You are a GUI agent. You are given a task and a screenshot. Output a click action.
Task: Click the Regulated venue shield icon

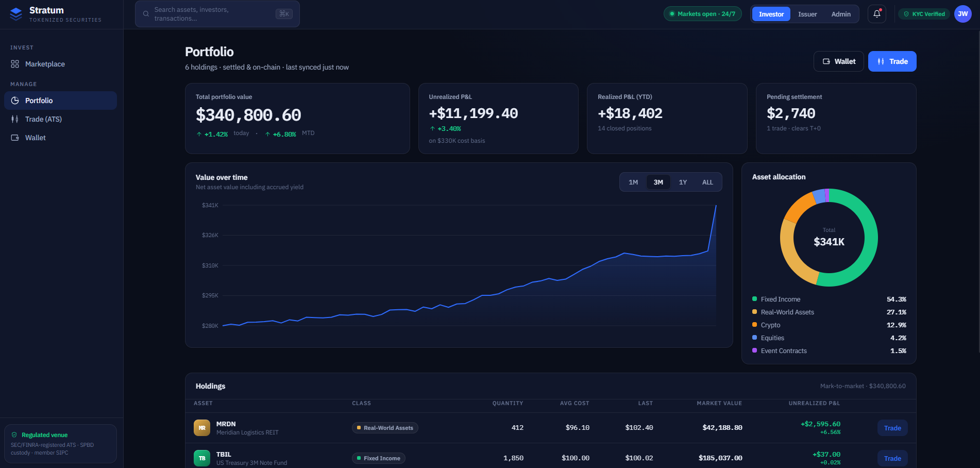tap(14, 435)
